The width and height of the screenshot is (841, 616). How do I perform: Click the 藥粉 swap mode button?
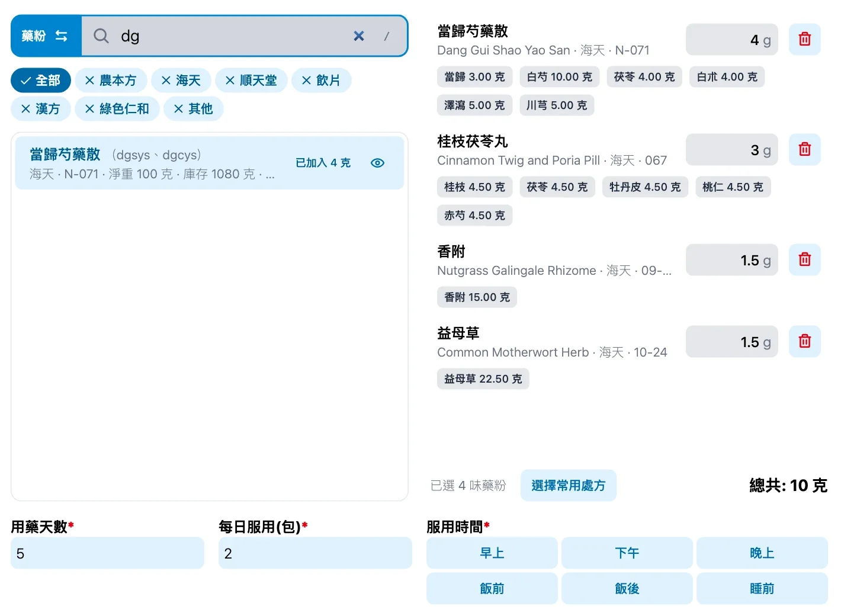tap(46, 36)
